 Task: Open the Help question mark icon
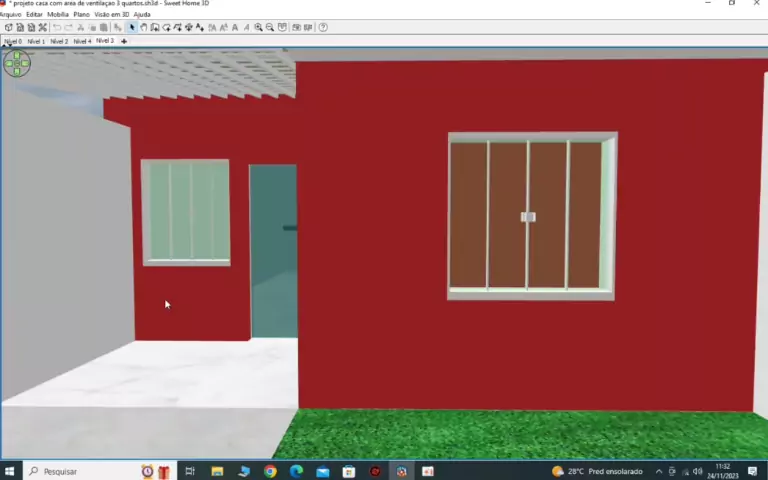[x=323, y=27]
